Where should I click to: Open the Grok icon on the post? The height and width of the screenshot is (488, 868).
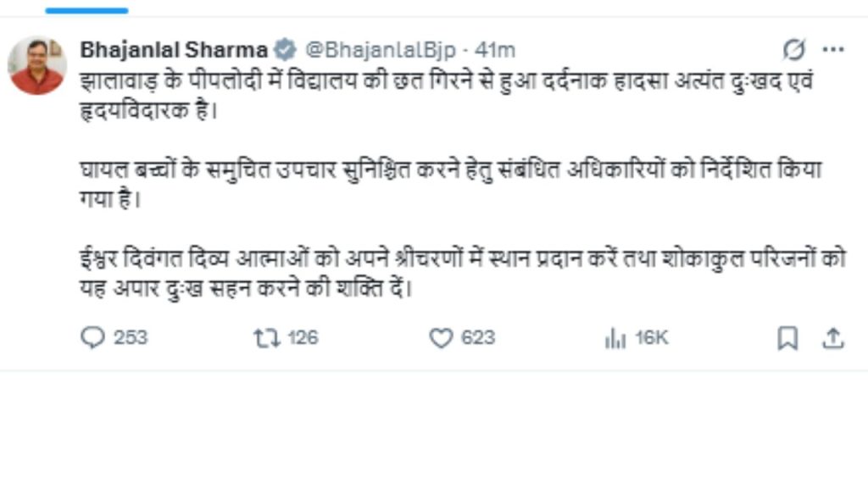pos(794,50)
